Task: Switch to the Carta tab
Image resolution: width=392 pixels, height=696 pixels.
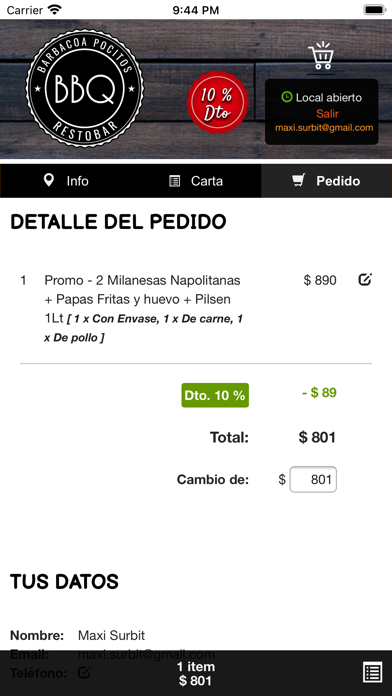Action: coord(196,181)
